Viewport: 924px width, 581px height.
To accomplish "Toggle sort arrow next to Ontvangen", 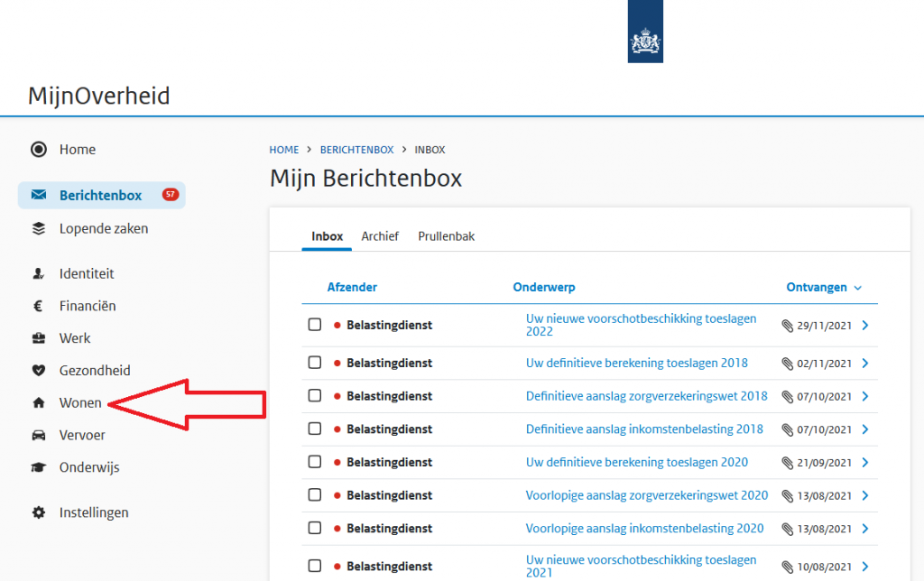I will coord(858,288).
